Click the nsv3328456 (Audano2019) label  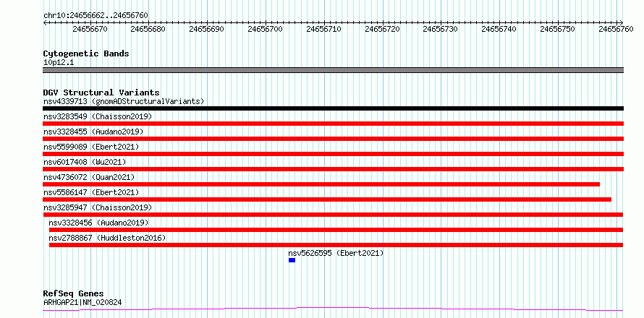click(98, 223)
